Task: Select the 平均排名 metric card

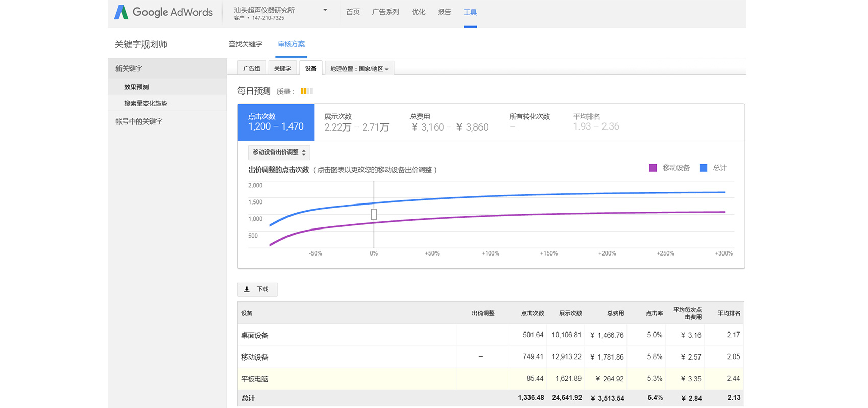Action: 596,122
